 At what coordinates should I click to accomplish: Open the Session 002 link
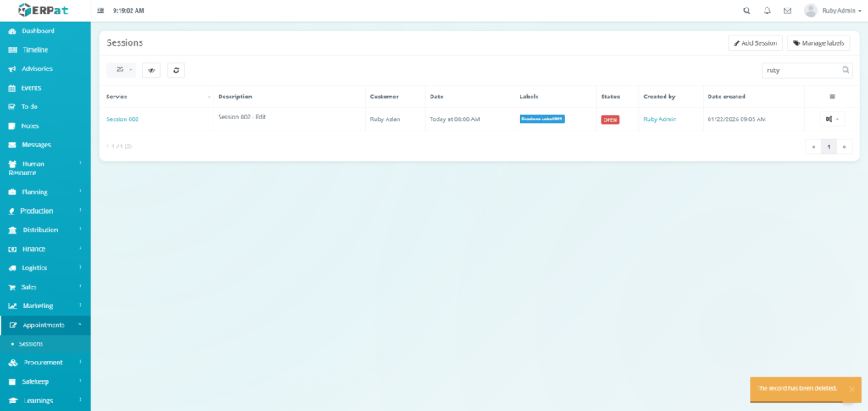122,119
